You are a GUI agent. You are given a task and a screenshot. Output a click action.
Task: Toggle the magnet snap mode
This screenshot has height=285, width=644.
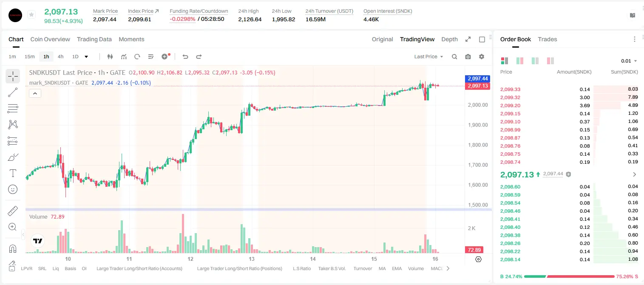13,248
